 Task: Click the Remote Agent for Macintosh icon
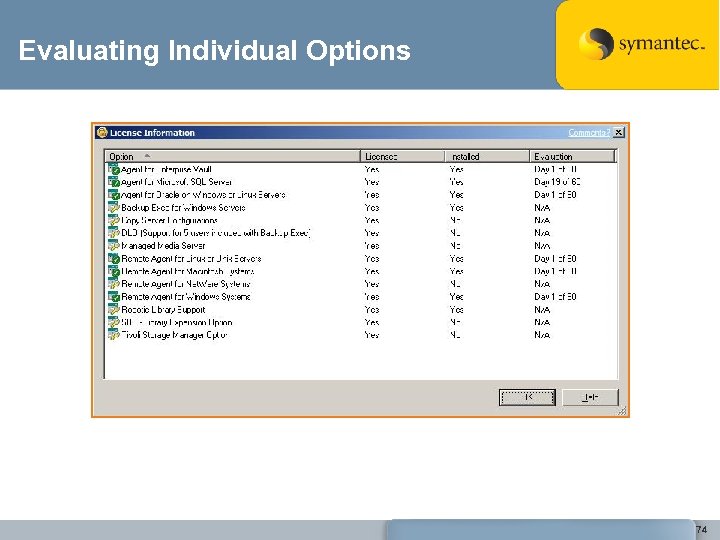114,271
